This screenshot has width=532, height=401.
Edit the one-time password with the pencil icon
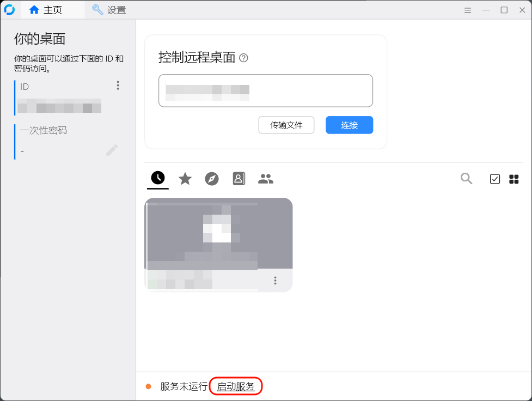(112, 150)
